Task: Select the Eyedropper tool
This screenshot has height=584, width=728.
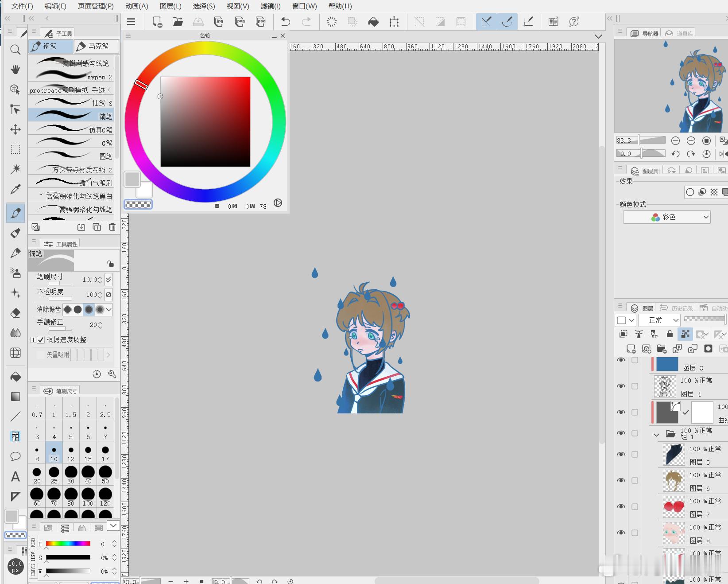Action: coord(15,189)
